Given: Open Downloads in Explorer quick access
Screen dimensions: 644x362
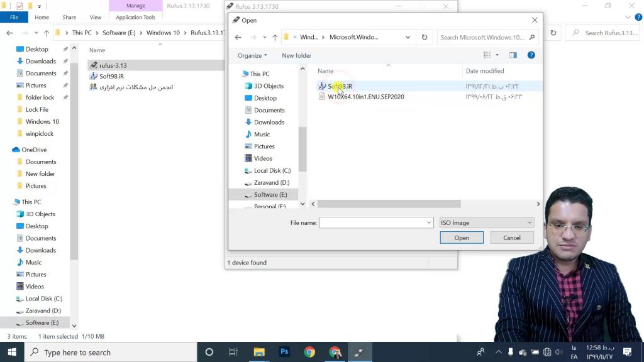Looking at the screenshot, I should coord(41,61).
